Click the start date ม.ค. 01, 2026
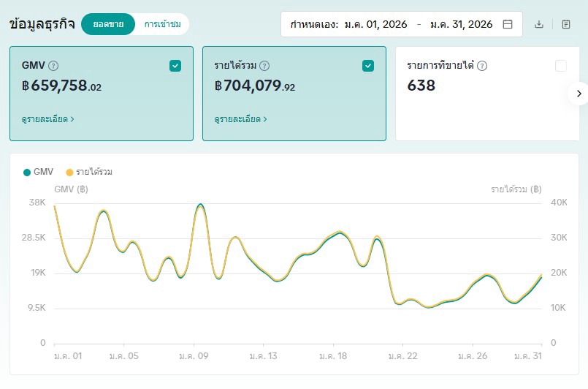The height and width of the screenshot is (389, 588). [375, 24]
